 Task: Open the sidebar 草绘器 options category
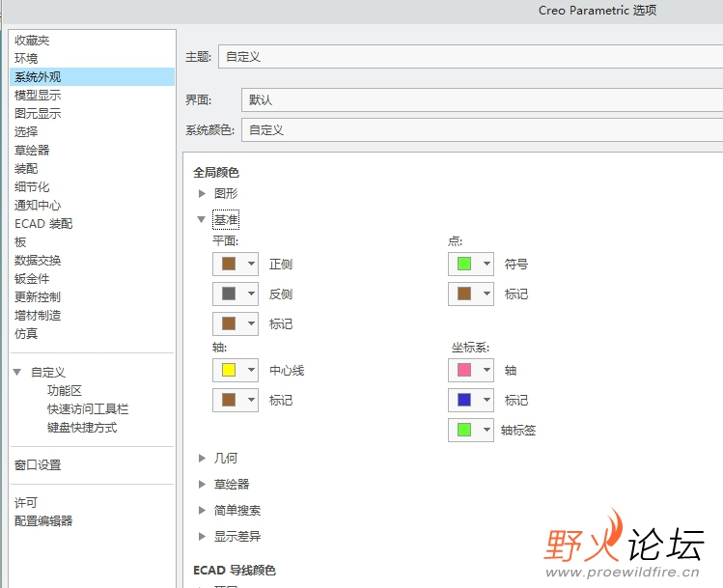tap(31, 151)
